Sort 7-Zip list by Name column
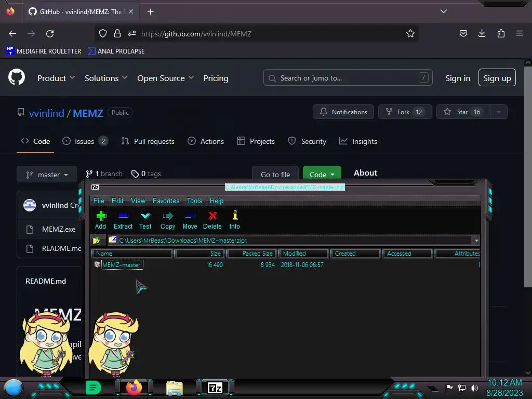 (132, 254)
